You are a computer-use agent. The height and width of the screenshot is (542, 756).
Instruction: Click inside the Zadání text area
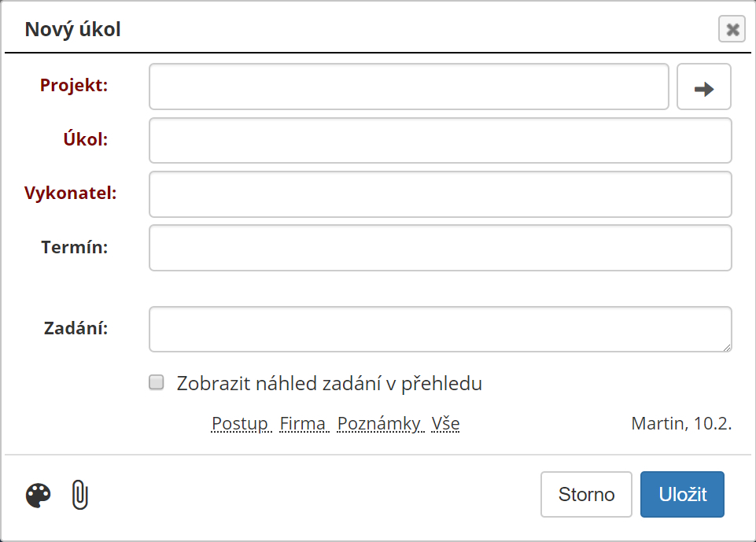(x=441, y=330)
